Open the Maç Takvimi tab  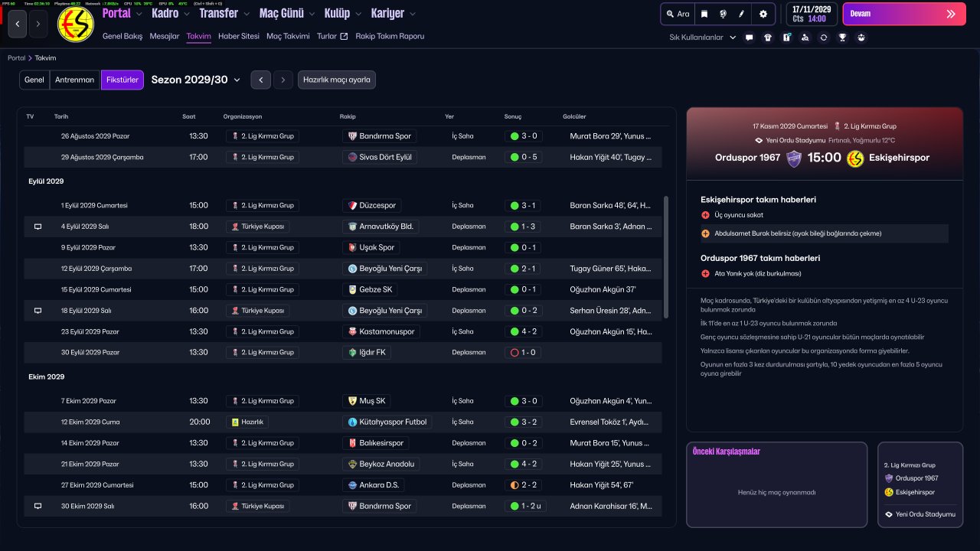pos(288,36)
